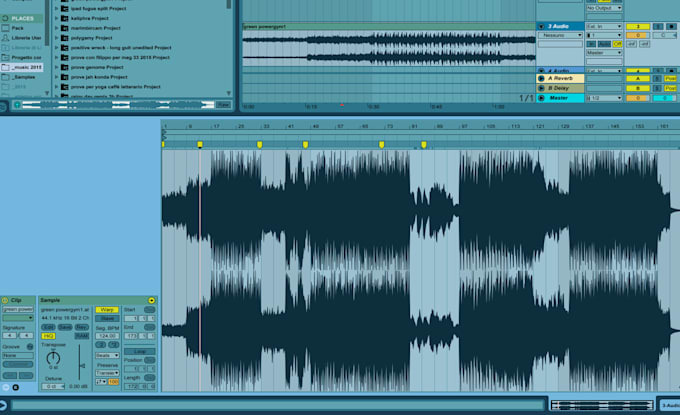Click the Slave button under Warp
Viewport: 680px width, 415px height.
107,318
